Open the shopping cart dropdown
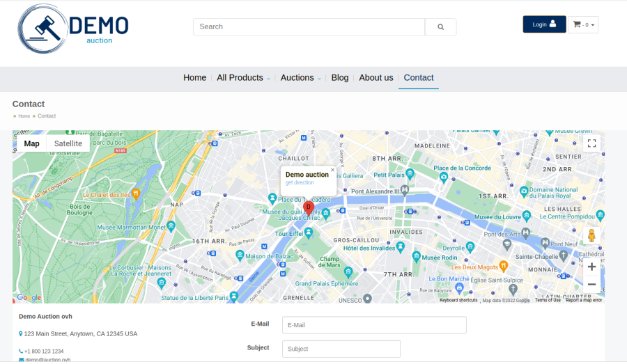Image resolution: width=627 pixels, height=364 pixels. point(583,25)
